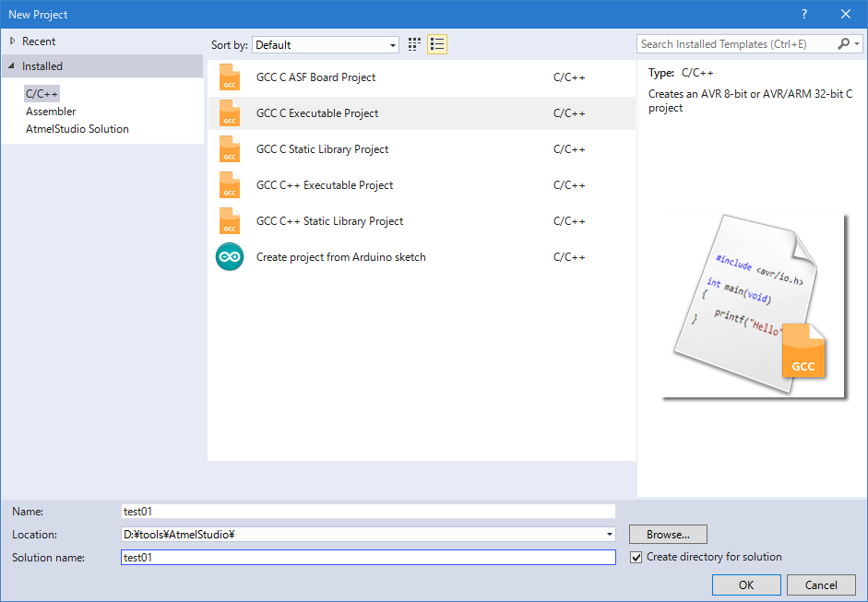This screenshot has width=868, height=602.
Task: Click the Search Installed Templates box
Action: click(x=736, y=43)
